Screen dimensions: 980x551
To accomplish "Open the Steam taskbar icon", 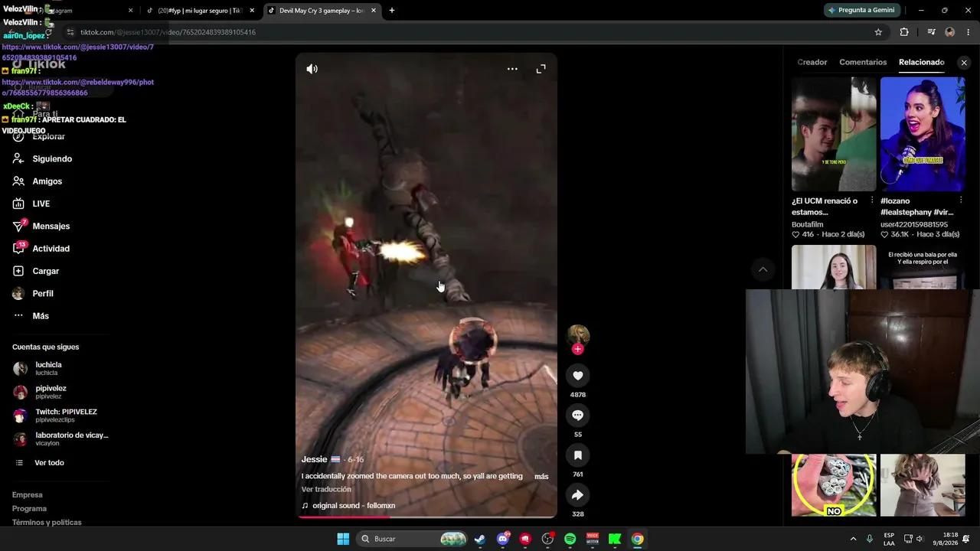I will [x=479, y=539].
